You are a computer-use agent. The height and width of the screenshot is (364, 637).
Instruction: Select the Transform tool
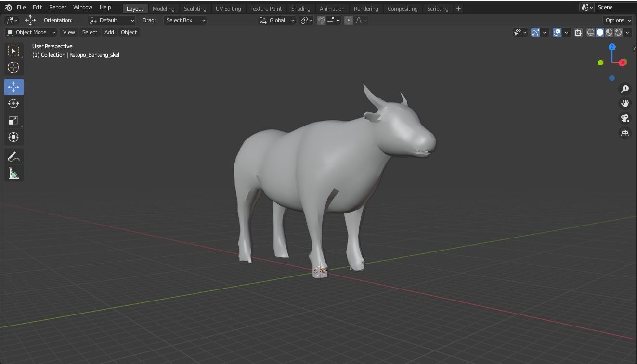pyautogui.click(x=13, y=137)
